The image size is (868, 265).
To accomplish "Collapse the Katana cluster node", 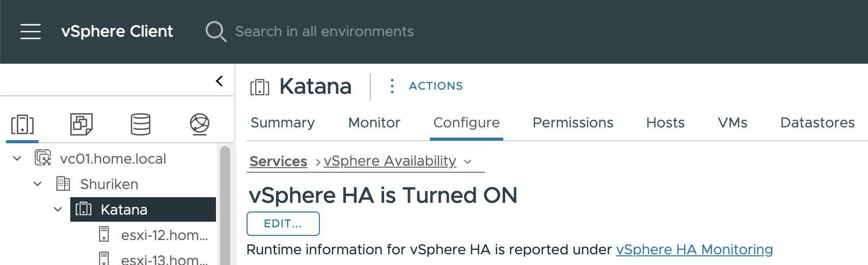I will (58, 209).
